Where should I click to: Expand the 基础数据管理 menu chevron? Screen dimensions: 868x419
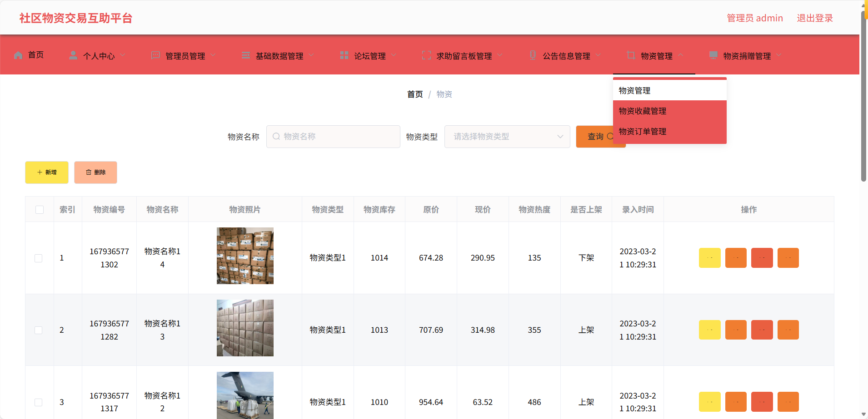coord(311,55)
